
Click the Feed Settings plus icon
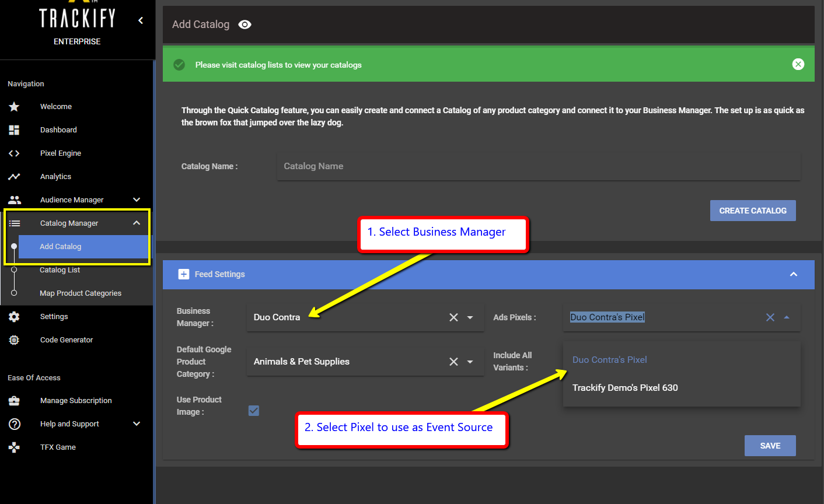coord(184,274)
